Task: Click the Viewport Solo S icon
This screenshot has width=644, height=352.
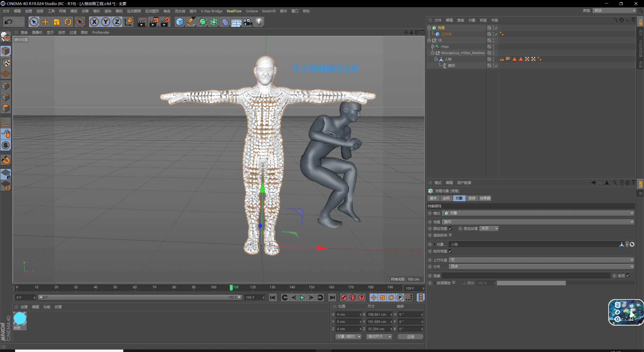Action: click(x=6, y=145)
